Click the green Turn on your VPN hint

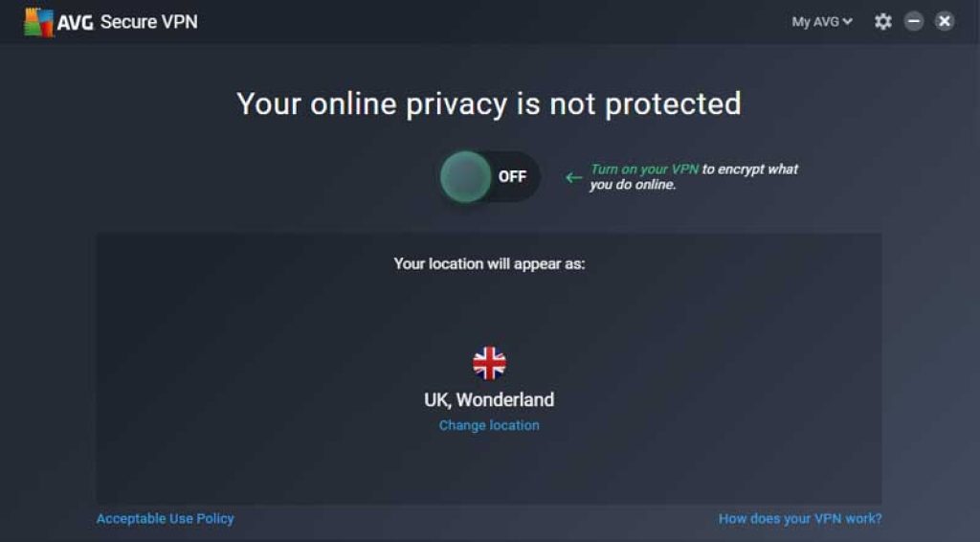pyautogui.click(x=644, y=169)
